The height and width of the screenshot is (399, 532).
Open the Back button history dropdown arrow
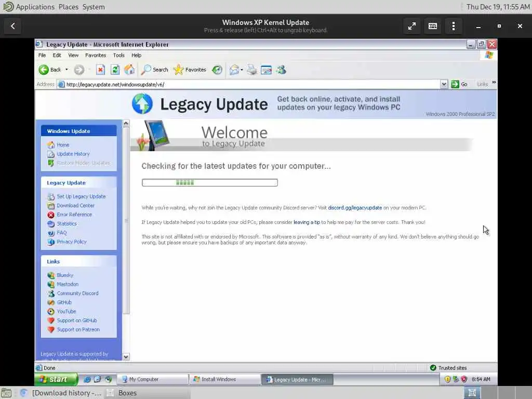(66, 70)
